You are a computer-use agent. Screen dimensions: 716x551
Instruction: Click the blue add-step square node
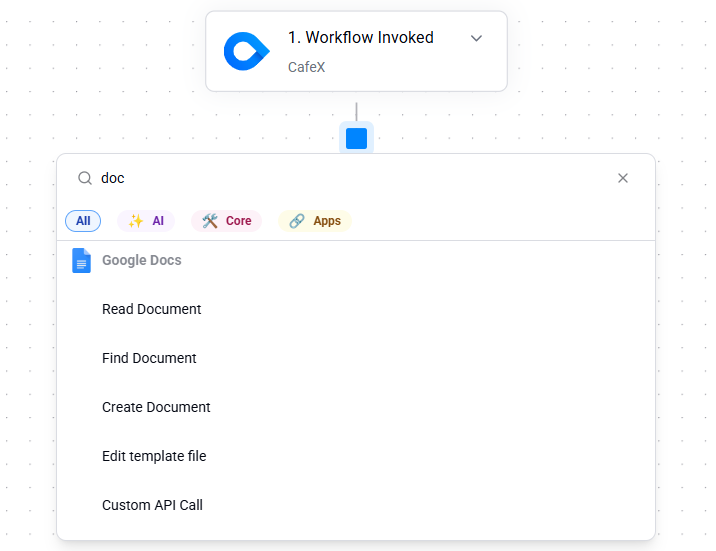click(357, 138)
